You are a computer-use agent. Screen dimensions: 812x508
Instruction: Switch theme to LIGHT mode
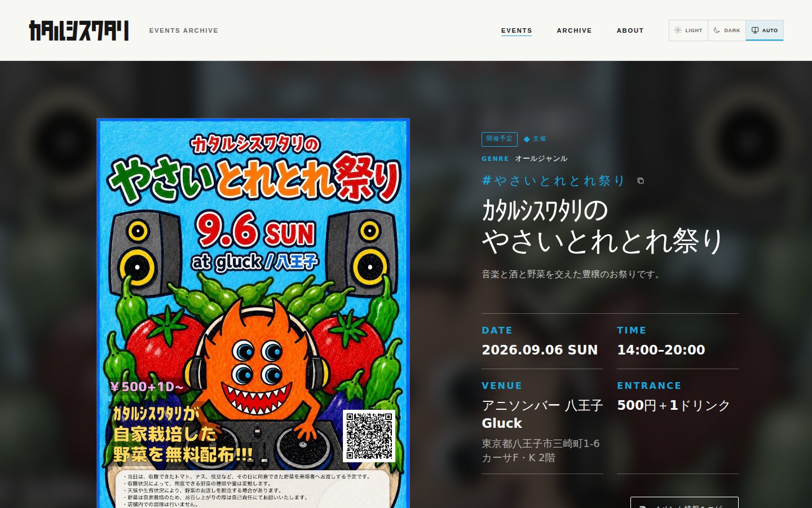689,30
